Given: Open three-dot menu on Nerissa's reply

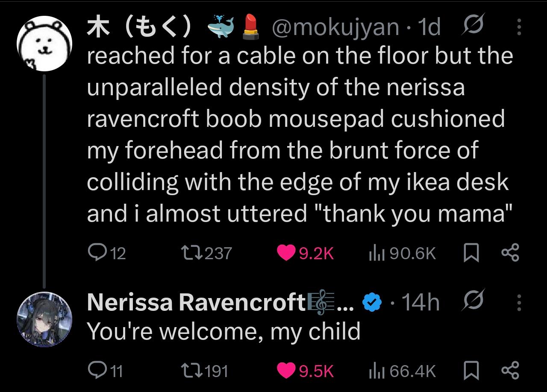Looking at the screenshot, I should (x=519, y=302).
